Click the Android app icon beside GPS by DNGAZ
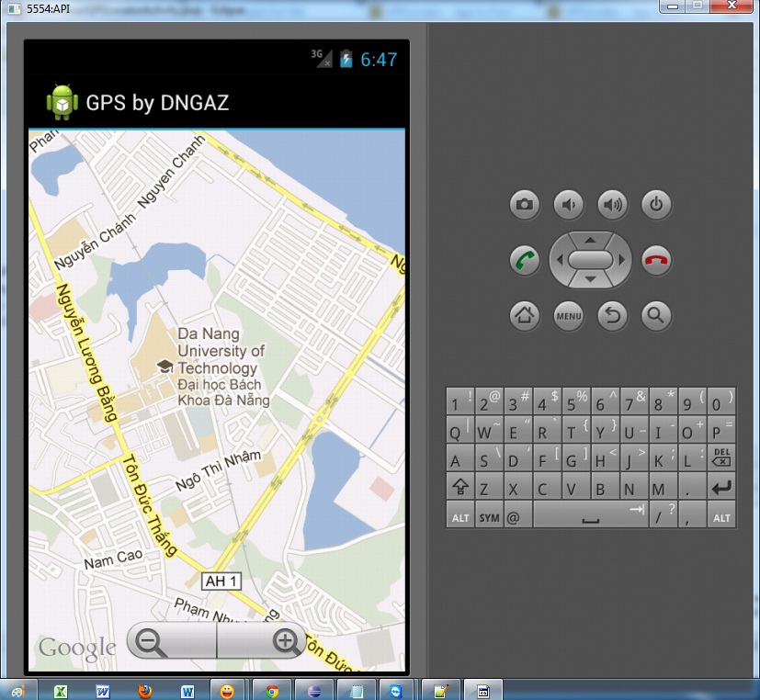 62,102
